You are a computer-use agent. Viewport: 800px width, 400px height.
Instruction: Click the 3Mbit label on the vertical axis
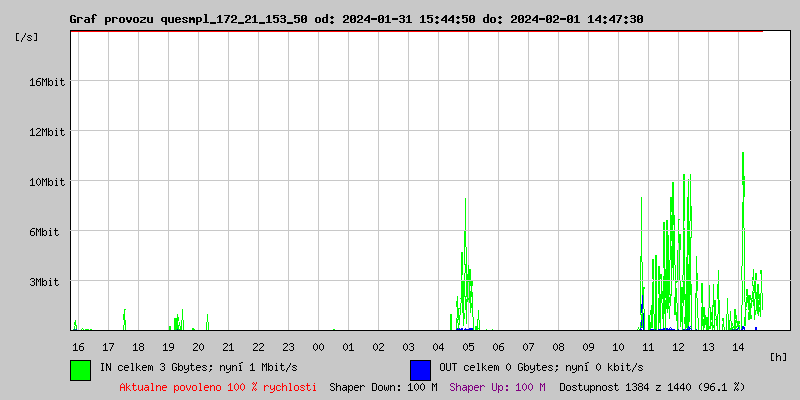pos(44,282)
